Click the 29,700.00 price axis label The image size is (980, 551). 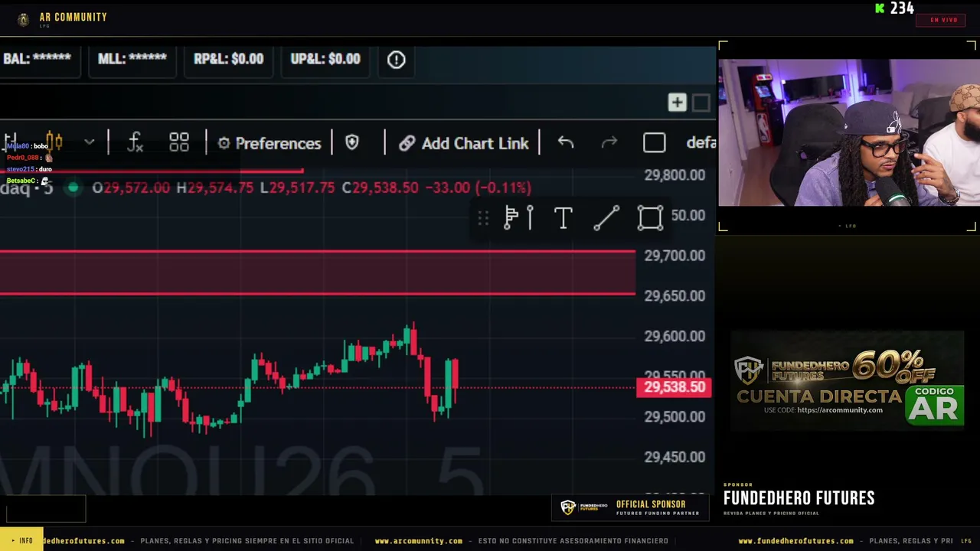[675, 256]
